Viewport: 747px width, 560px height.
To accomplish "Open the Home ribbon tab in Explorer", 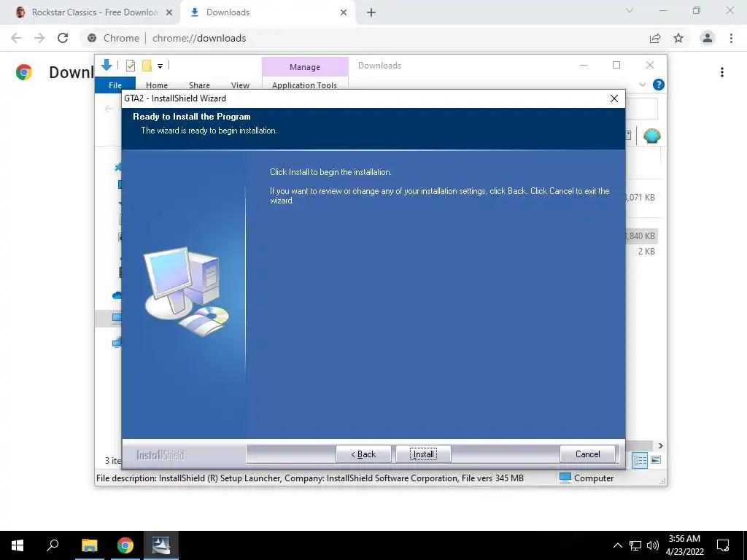I will click(157, 85).
